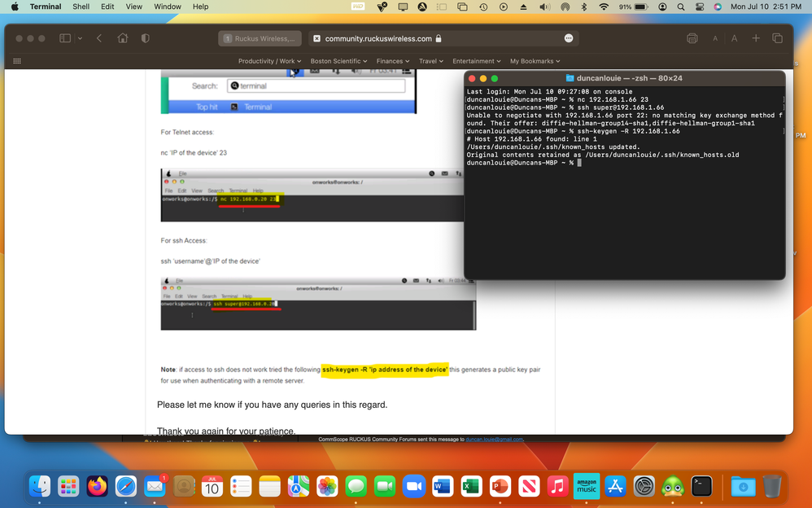Open the Safari sidebar panel
The width and height of the screenshot is (812, 508).
tap(63, 37)
